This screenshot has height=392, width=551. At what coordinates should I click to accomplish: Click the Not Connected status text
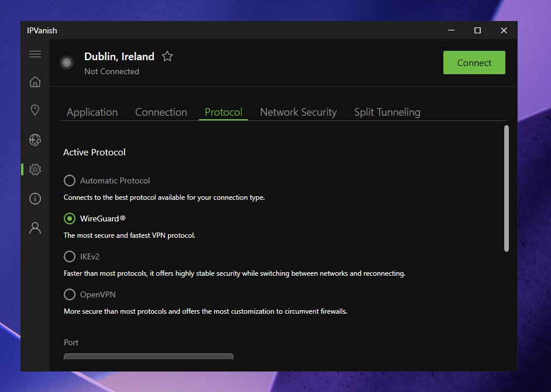click(112, 71)
